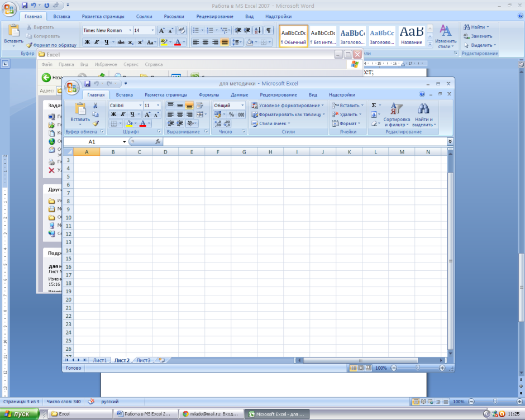Show paragraph marks in Word
This screenshot has width=525, height=420.
coord(269,31)
